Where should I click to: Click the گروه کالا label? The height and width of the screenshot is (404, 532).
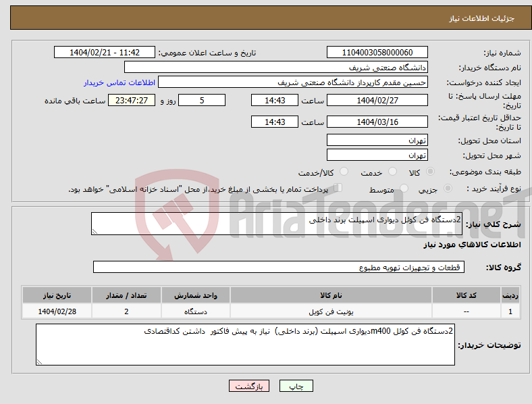coord(504,268)
